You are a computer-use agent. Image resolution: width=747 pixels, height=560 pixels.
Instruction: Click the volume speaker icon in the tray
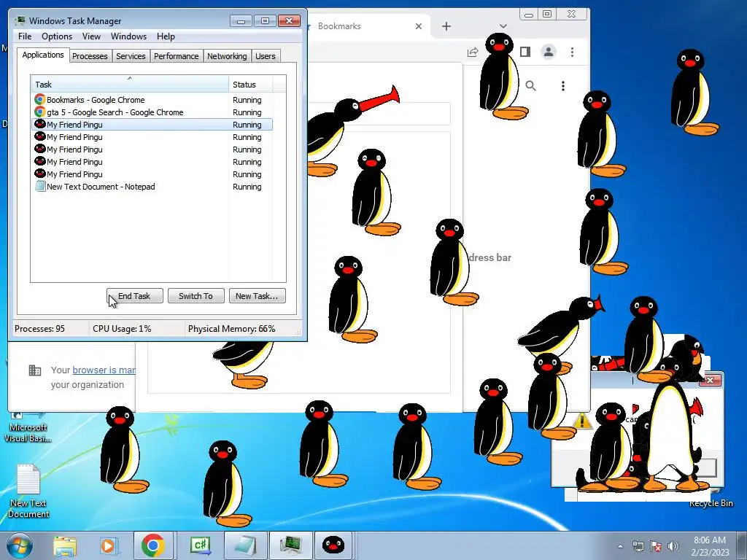pos(673,546)
